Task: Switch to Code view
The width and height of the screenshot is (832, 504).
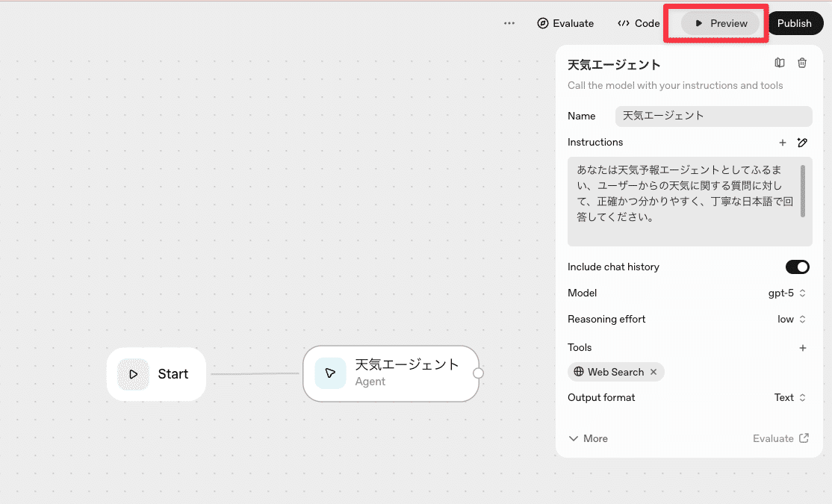Action: coord(639,23)
